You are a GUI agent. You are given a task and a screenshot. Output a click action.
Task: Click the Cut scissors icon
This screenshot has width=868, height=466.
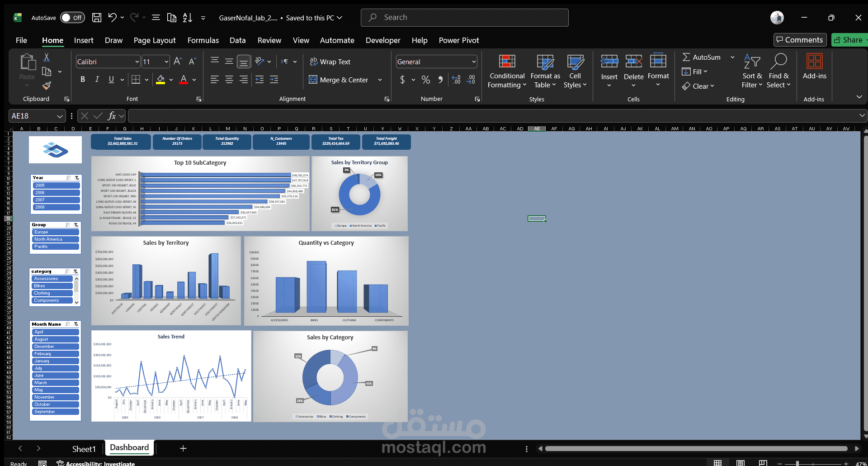[47, 57]
